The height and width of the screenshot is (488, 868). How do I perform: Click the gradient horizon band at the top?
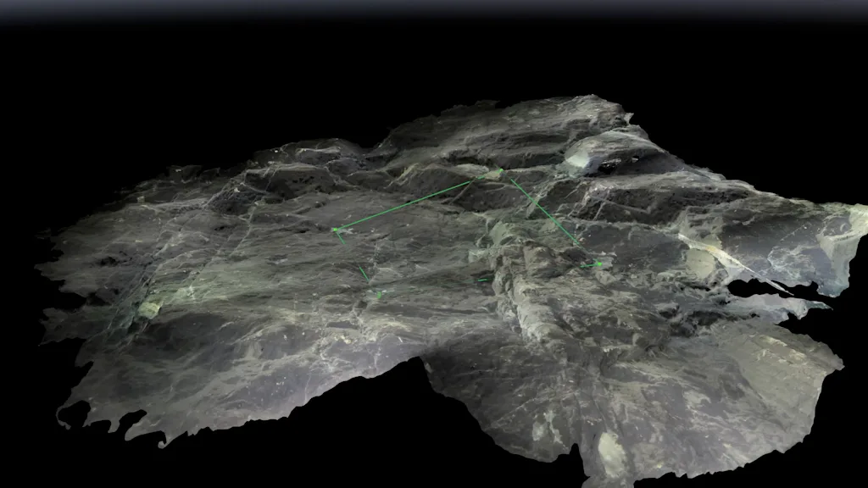coord(434,10)
